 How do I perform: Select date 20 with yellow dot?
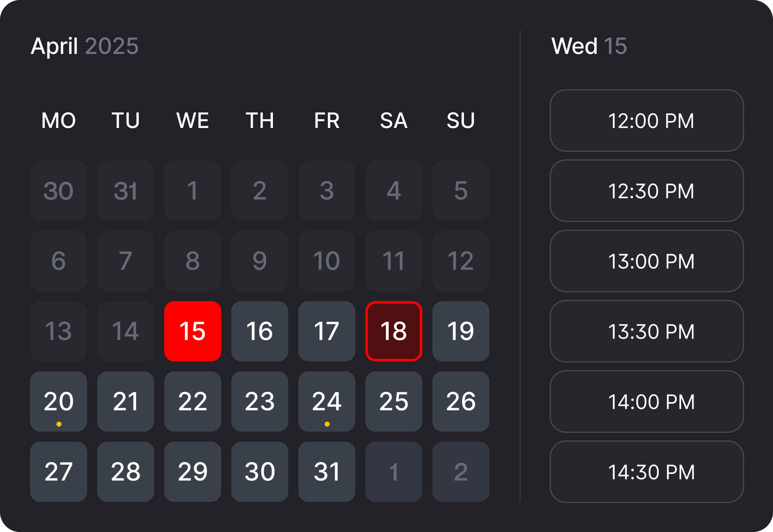(59, 402)
